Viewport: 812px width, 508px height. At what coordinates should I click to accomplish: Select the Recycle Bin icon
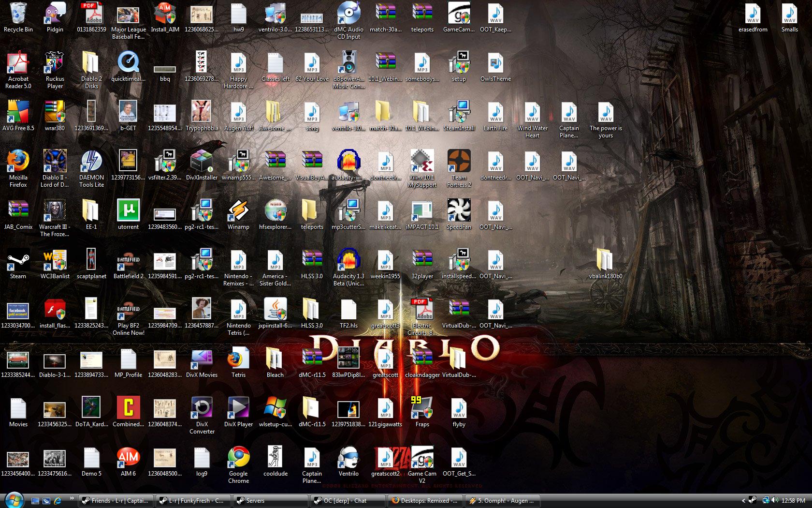[x=18, y=14]
